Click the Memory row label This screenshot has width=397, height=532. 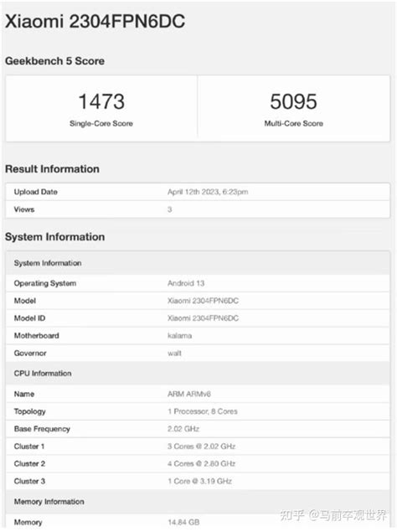(x=28, y=522)
